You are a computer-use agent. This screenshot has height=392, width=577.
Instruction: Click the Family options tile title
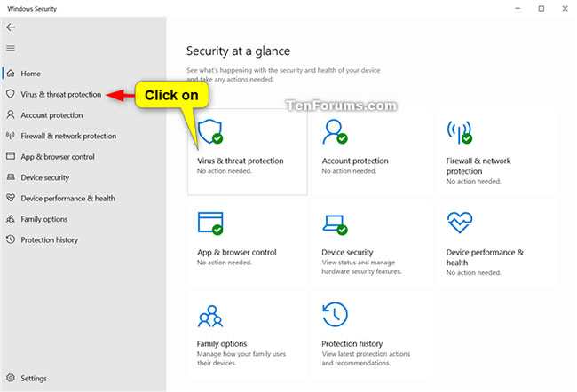pyautogui.click(x=222, y=343)
